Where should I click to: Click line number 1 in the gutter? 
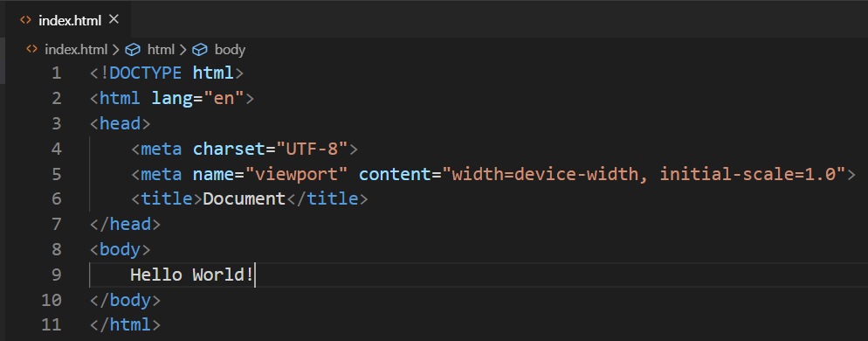pyautogui.click(x=57, y=73)
